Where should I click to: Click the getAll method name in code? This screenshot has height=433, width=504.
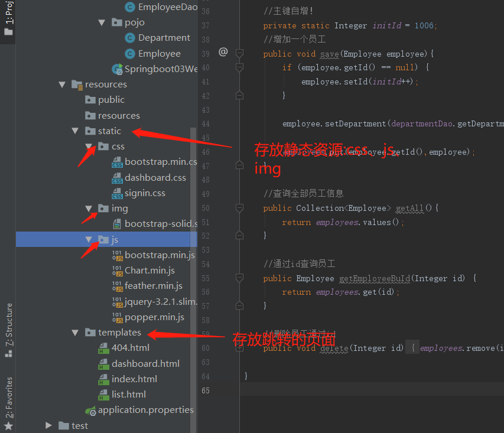coord(410,209)
